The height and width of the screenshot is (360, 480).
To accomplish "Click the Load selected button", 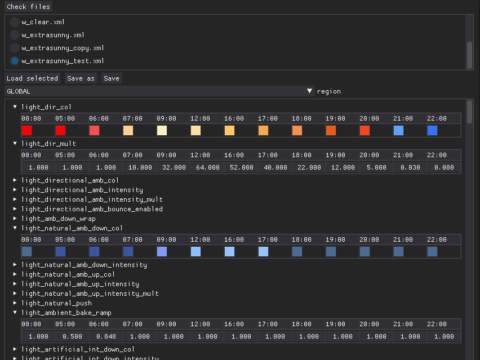I will pyautogui.click(x=32, y=79).
